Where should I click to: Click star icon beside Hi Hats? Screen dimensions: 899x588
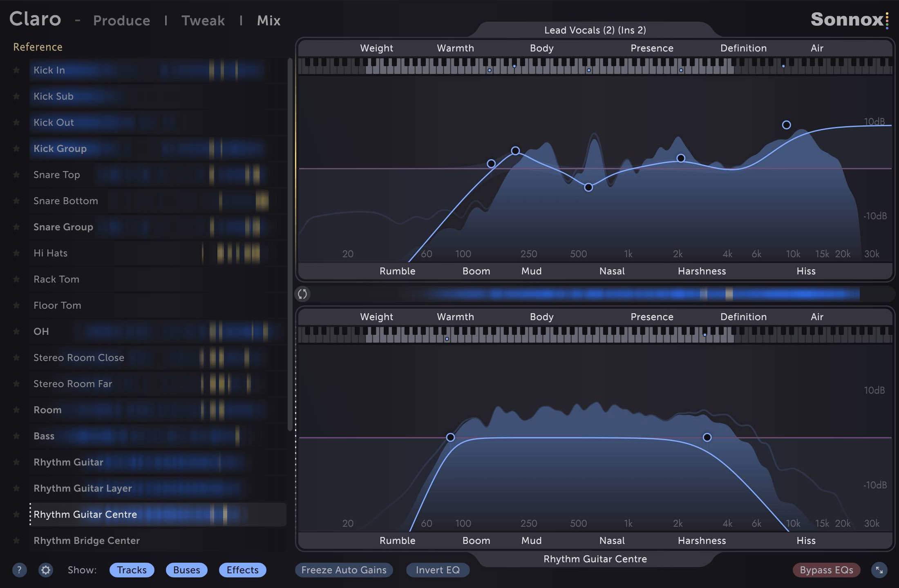(x=16, y=253)
